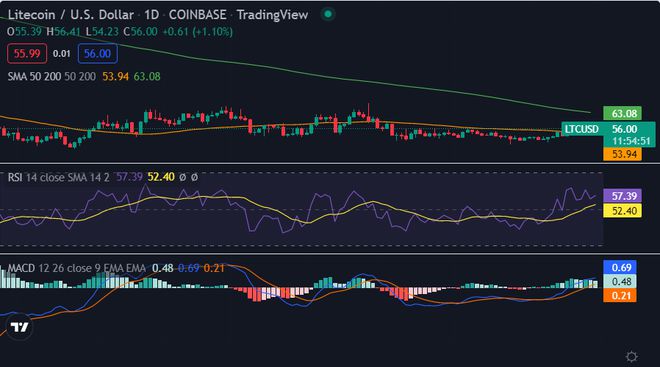Screen dimensions: 660x367
Task: Select the Litecoin / U.S. Dollar symbol title
Action: [71, 15]
